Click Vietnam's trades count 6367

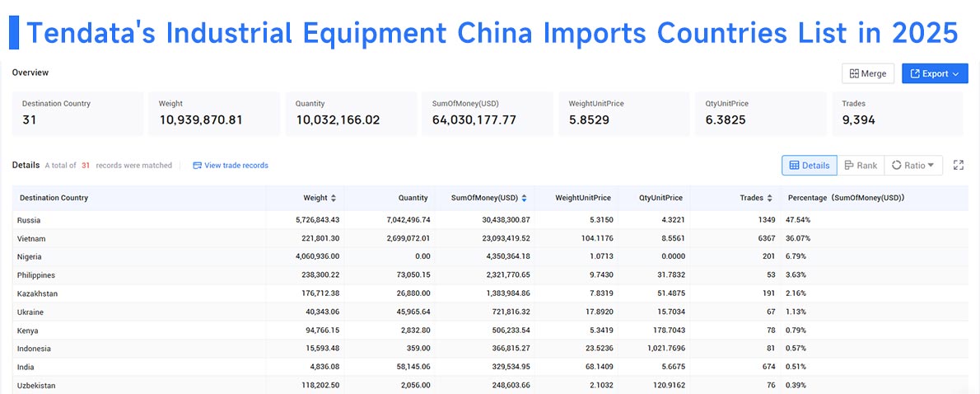click(766, 238)
